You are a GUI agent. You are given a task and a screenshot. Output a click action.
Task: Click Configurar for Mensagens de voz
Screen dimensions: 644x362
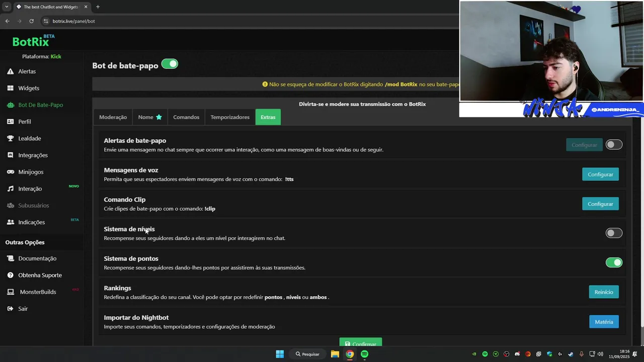click(x=600, y=174)
